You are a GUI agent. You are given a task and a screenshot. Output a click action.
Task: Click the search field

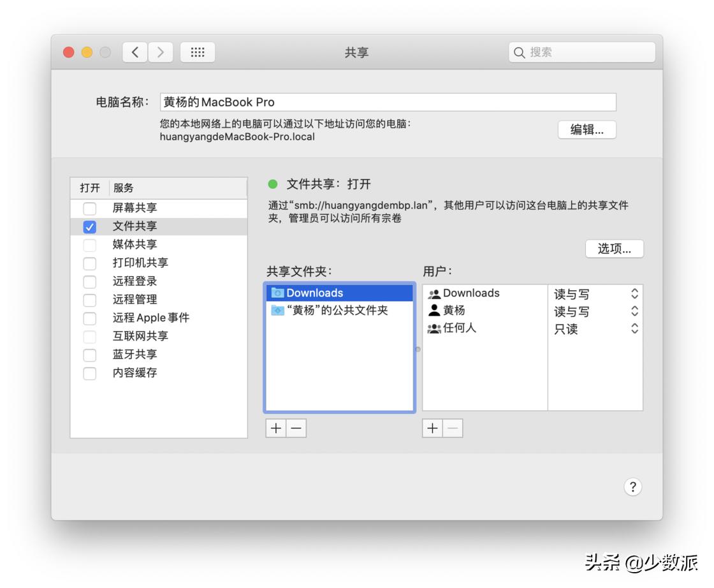(x=580, y=52)
